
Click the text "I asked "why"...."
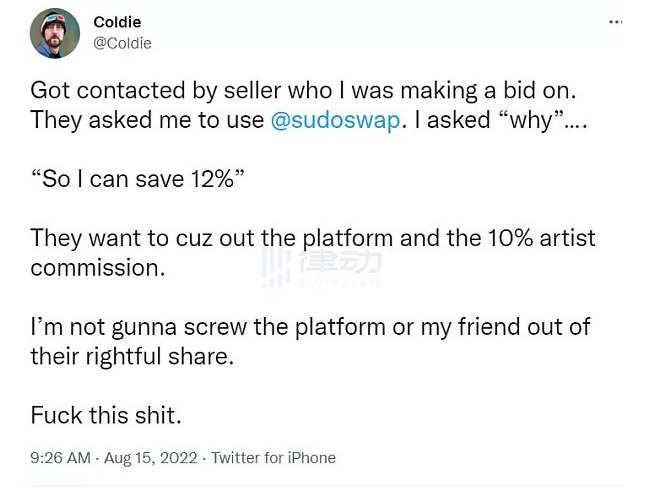(501, 120)
